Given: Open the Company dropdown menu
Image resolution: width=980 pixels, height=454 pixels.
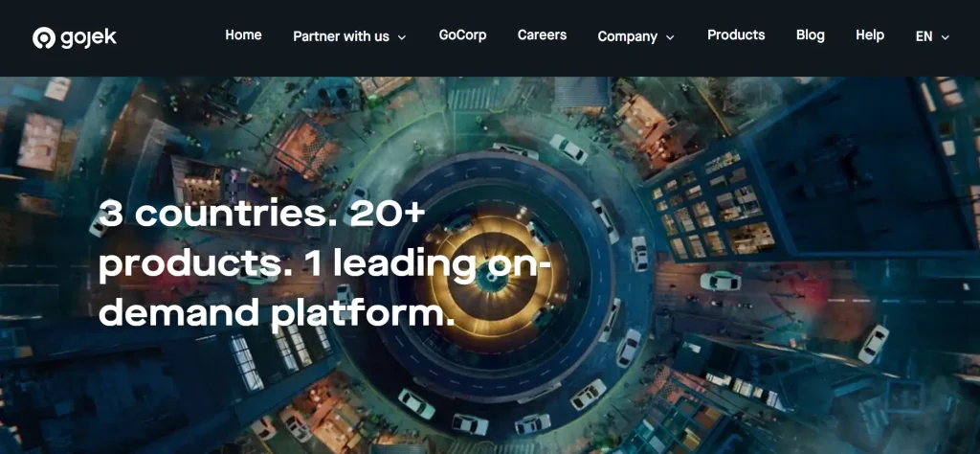Looking at the screenshot, I should [x=635, y=36].
